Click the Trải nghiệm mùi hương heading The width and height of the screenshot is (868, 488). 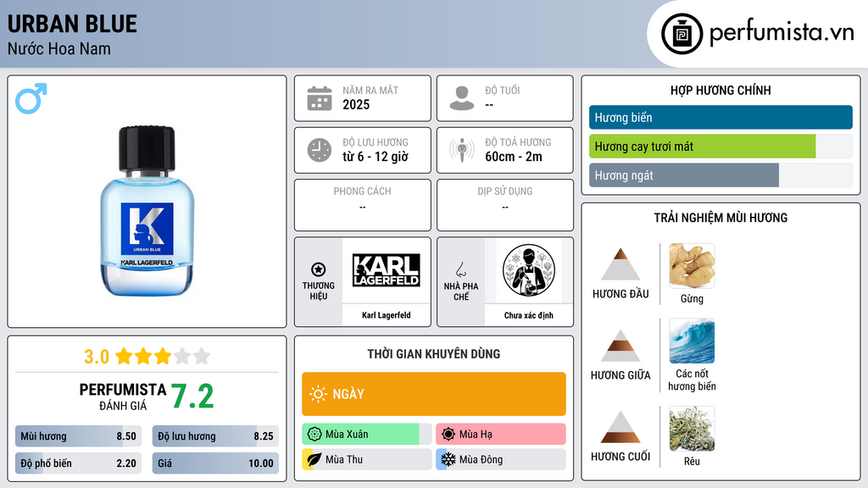(x=721, y=218)
